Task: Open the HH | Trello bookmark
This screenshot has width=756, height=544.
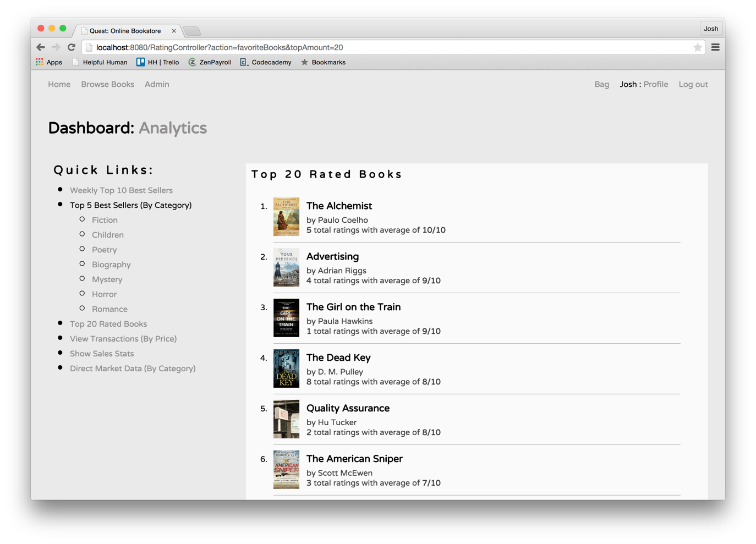Action: 158,62
